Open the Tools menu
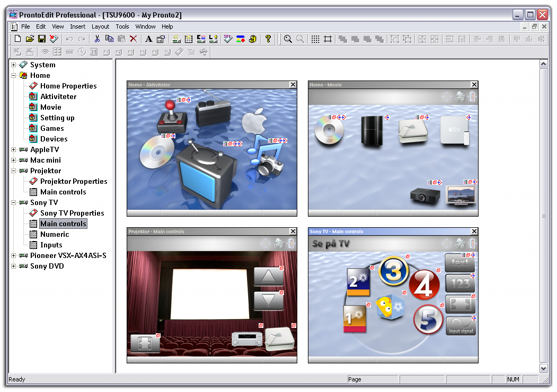This screenshot has height=392, width=557. click(x=122, y=26)
